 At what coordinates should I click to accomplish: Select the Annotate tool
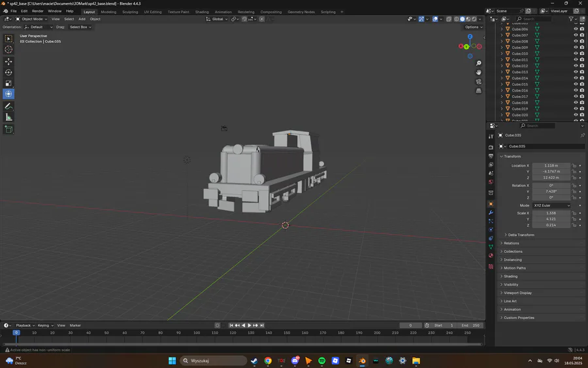(x=8, y=107)
